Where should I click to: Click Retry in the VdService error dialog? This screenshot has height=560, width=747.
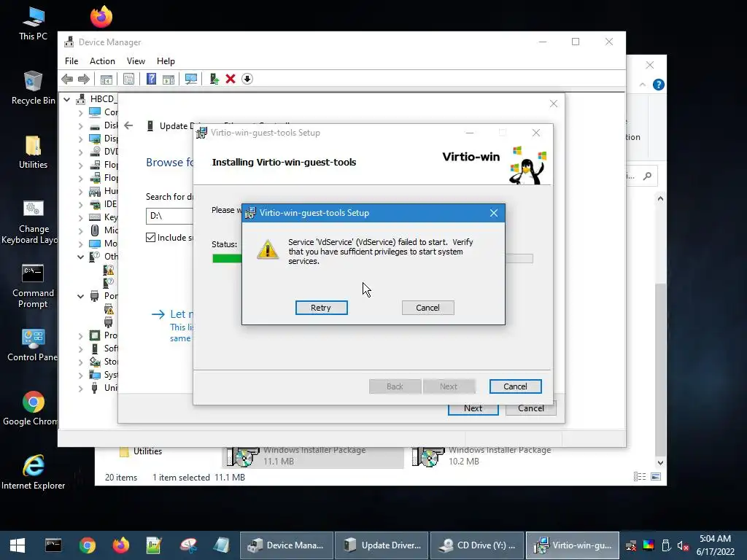pyautogui.click(x=321, y=308)
